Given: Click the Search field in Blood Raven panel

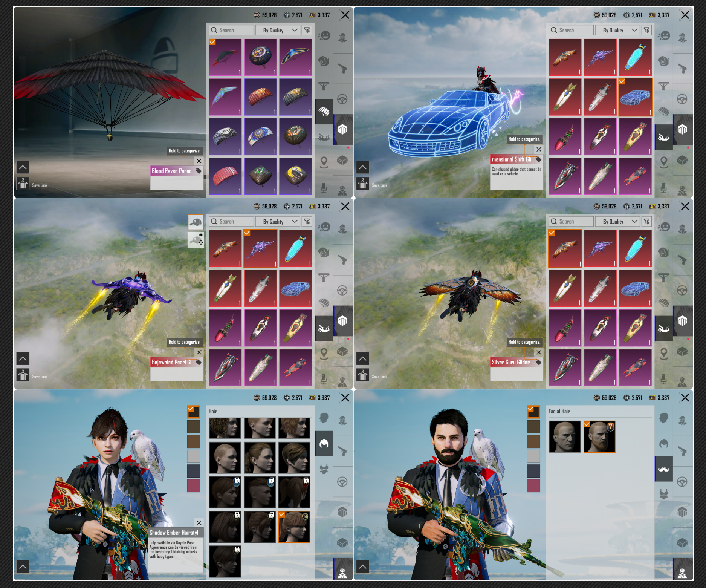Looking at the screenshot, I should point(231,30).
